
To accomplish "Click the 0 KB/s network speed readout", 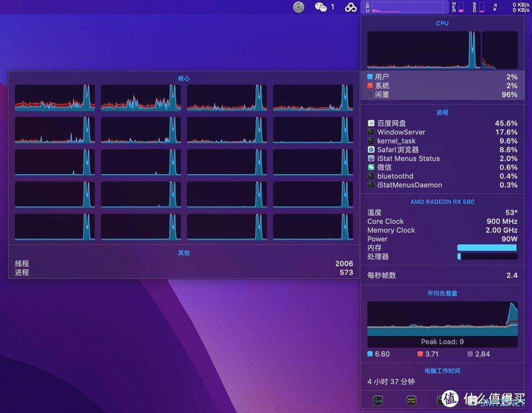I will click(x=521, y=7).
